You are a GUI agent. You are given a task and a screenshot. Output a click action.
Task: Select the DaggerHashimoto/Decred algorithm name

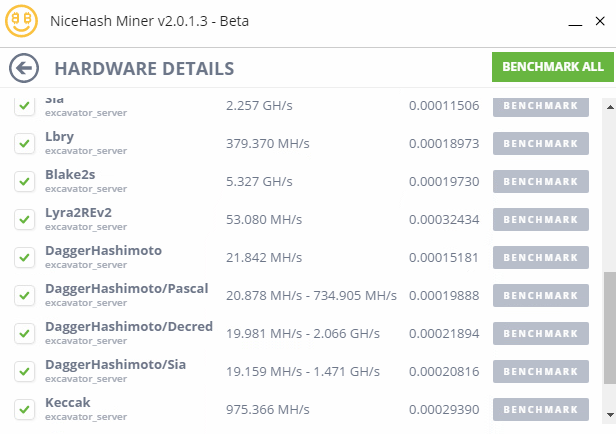pos(126,327)
